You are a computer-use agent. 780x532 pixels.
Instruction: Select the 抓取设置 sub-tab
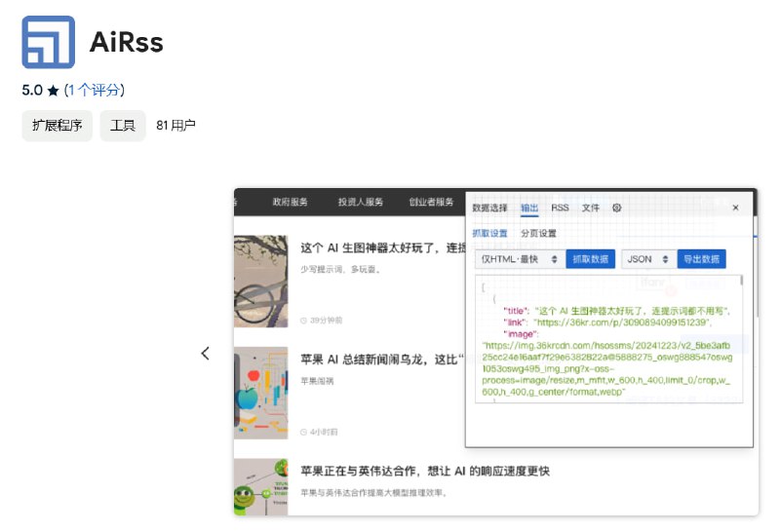pyautogui.click(x=489, y=234)
